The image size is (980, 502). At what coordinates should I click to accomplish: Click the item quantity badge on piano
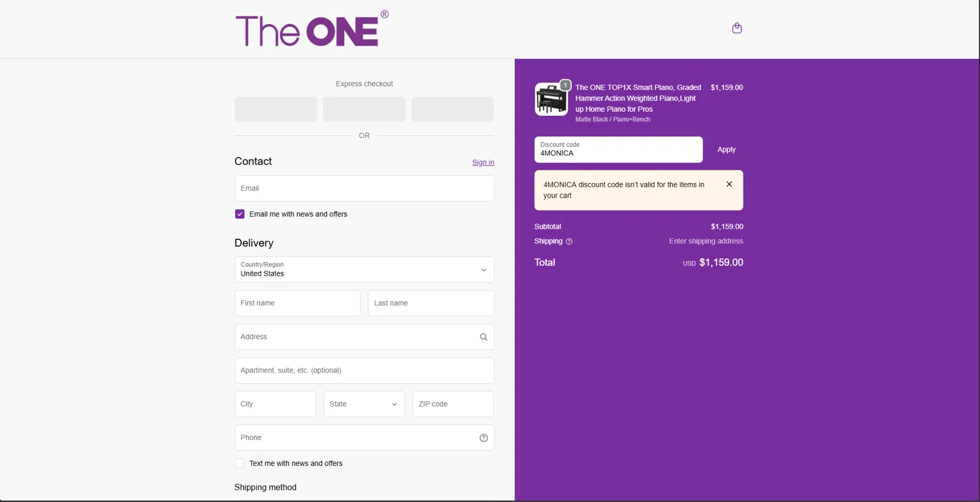coord(566,85)
